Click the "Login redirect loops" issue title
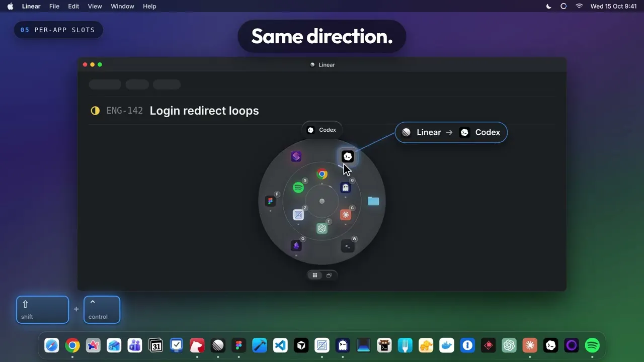The height and width of the screenshot is (362, 644). pos(204,111)
